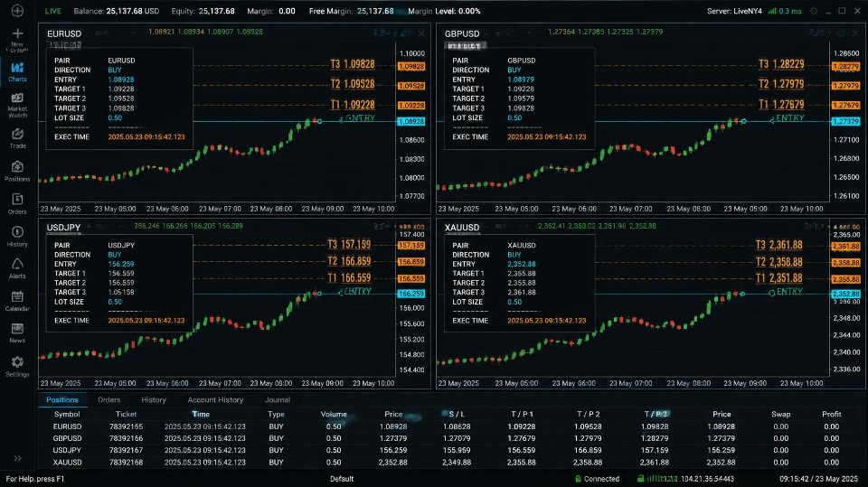Click the T2 1.09528 target line label
This screenshot has width=868, height=487.
point(353,84)
